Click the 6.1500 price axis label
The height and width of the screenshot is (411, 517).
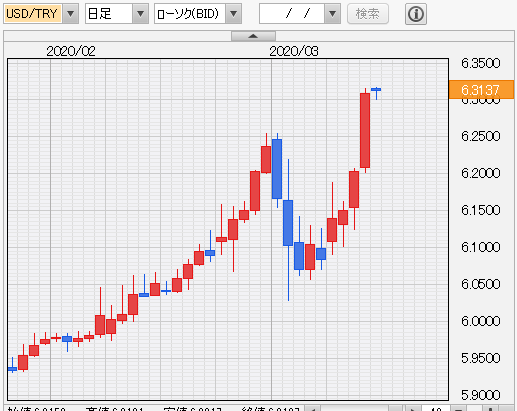(480, 210)
